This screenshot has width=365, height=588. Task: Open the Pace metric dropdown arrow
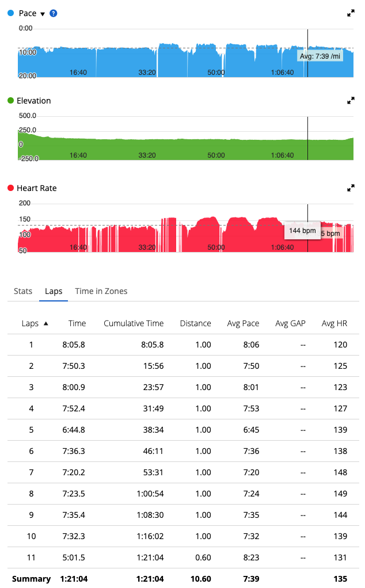pyautogui.click(x=43, y=14)
